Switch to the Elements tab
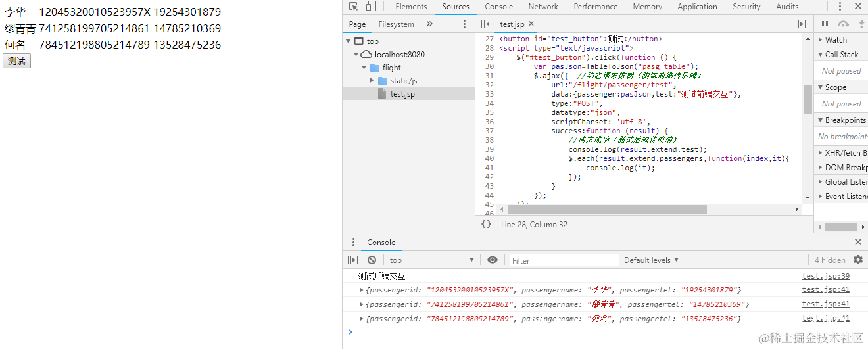This screenshot has width=868, height=349. 411,7
